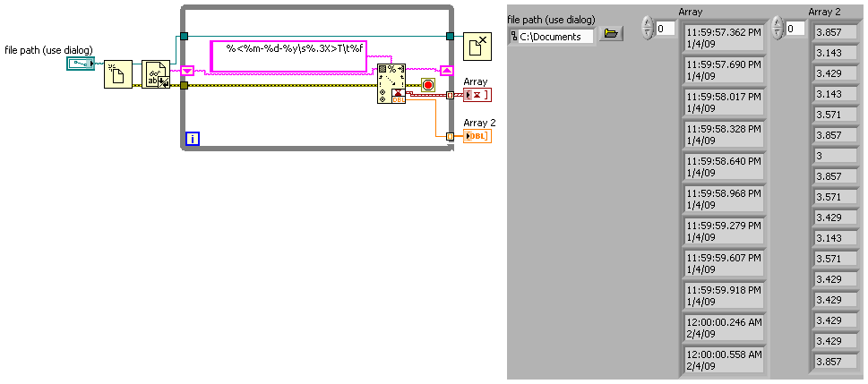This screenshot has height=384, width=868.
Task: Select the timestamp 11:59:58.968 PM element
Action: [x=724, y=200]
